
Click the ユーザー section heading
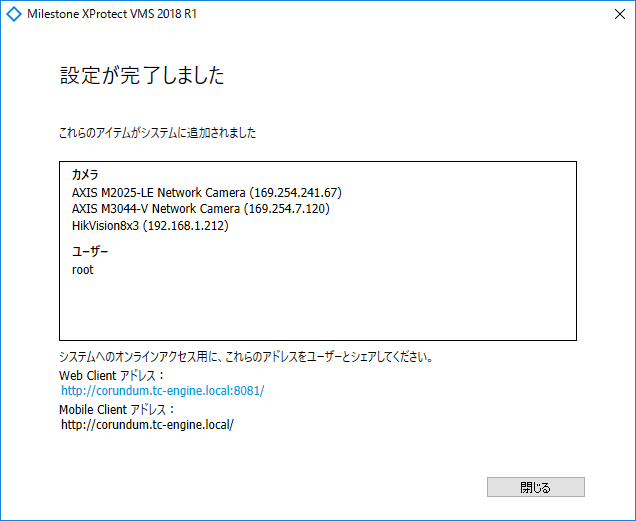90,252
